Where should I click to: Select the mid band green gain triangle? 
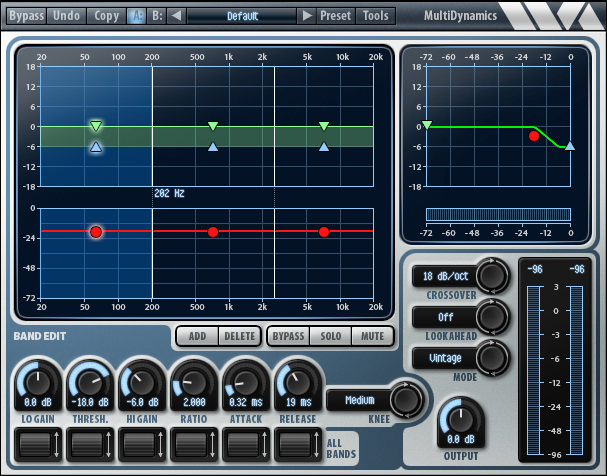tap(213, 126)
